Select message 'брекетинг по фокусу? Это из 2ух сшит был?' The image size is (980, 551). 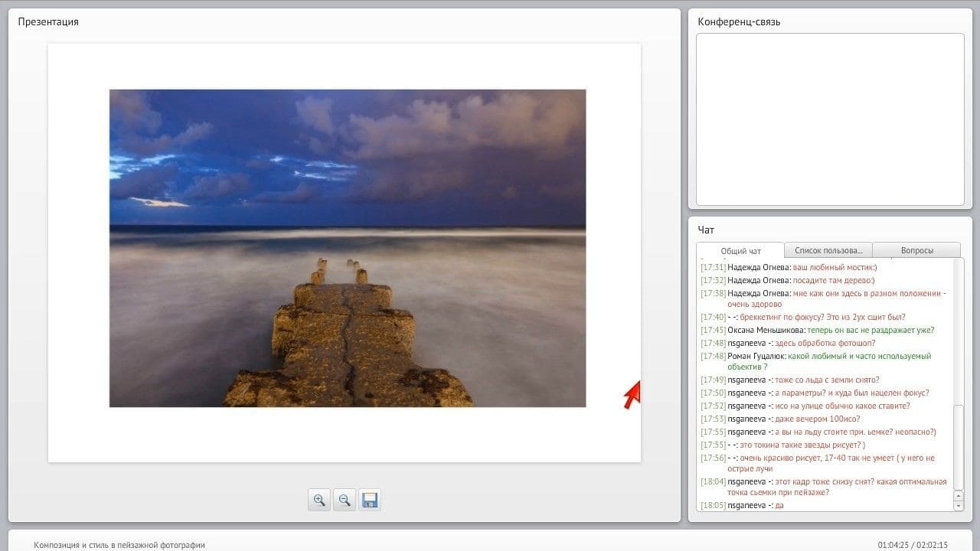822,317
